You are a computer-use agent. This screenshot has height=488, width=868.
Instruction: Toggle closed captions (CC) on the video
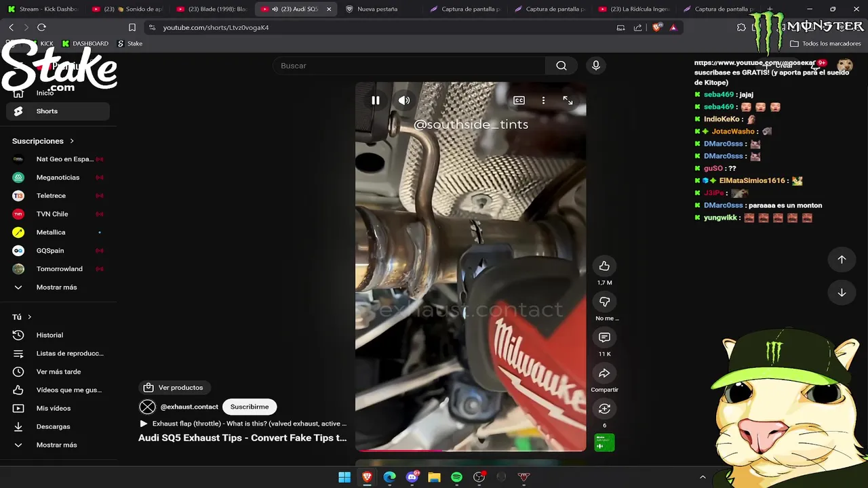click(519, 100)
